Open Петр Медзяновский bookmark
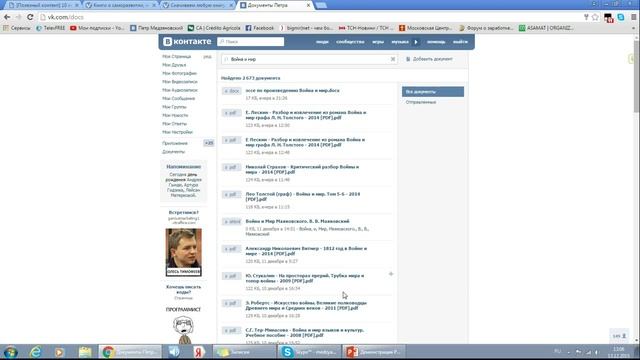 (156, 28)
